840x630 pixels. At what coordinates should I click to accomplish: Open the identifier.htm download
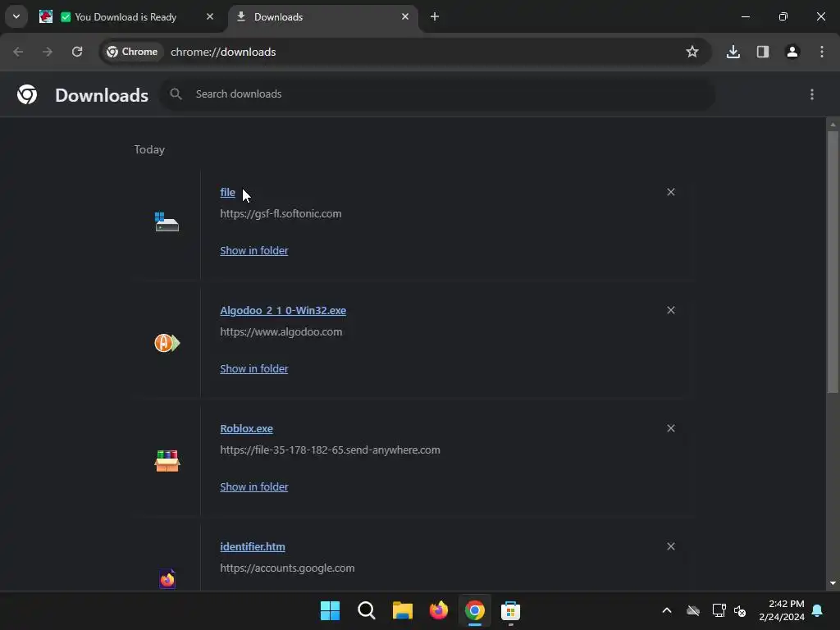[253, 547]
